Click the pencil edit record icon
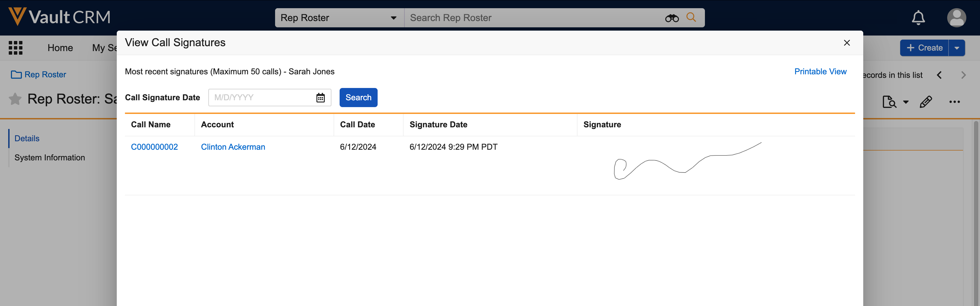Image resolution: width=980 pixels, height=306 pixels. coord(926,102)
